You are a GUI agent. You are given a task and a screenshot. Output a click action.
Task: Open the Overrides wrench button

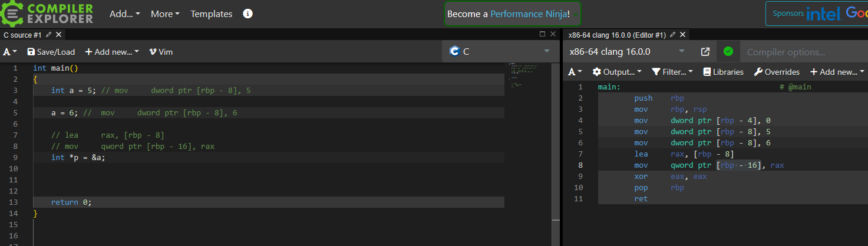[776, 72]
